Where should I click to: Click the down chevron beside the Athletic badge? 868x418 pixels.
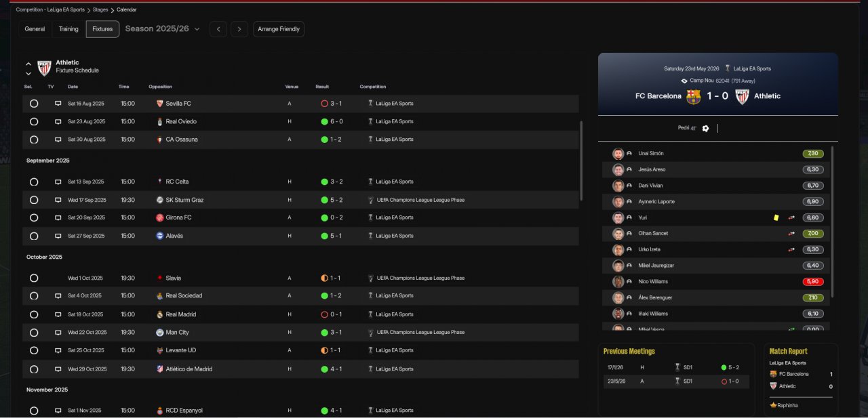[28, 73]
